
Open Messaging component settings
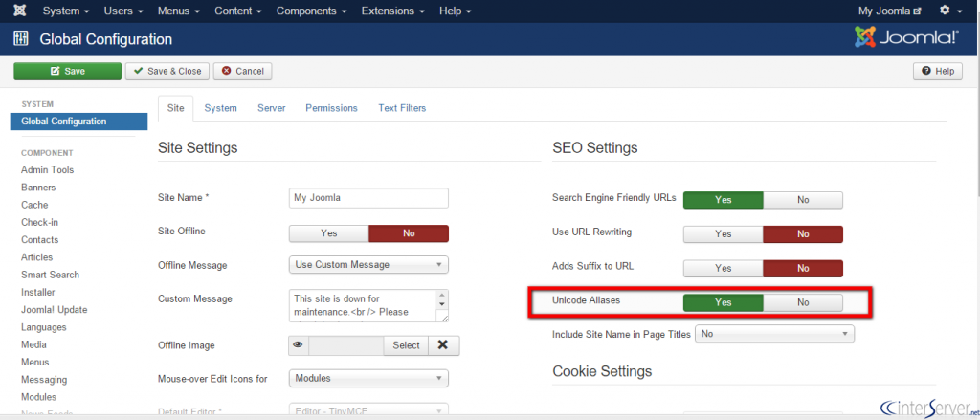click(x=44, y=380)
